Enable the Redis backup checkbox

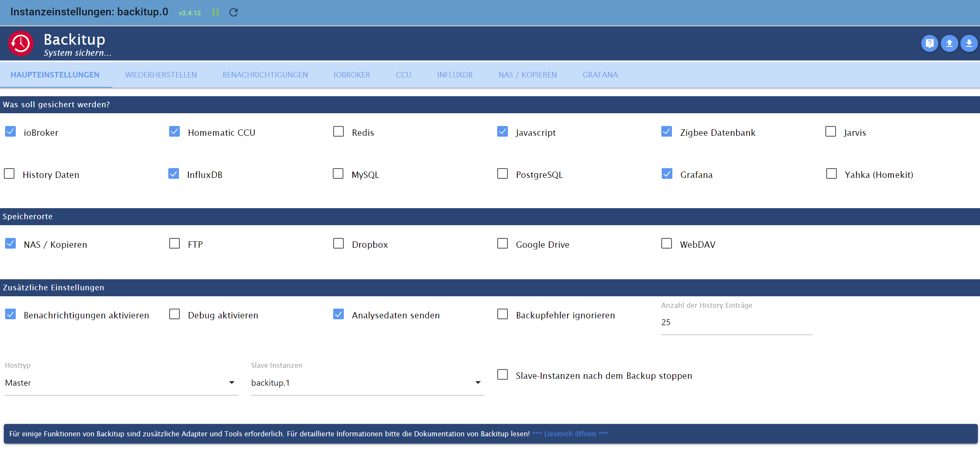point(339,132)
